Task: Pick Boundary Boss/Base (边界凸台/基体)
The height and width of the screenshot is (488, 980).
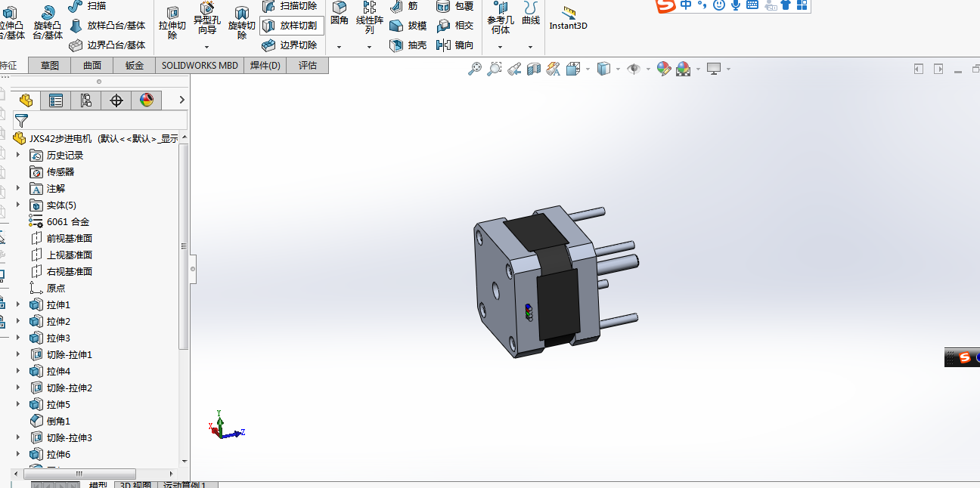Action: pos(107,45)
